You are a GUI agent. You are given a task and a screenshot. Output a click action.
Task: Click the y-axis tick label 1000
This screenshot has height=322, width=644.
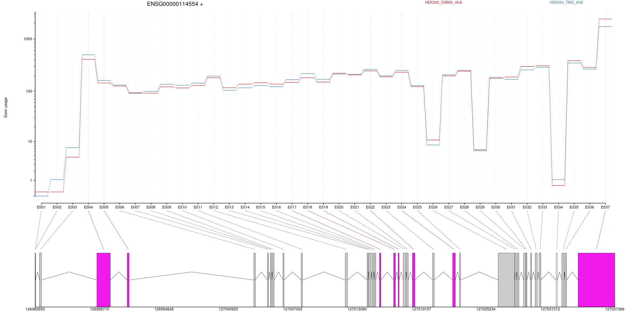click(x=28, y=39)
